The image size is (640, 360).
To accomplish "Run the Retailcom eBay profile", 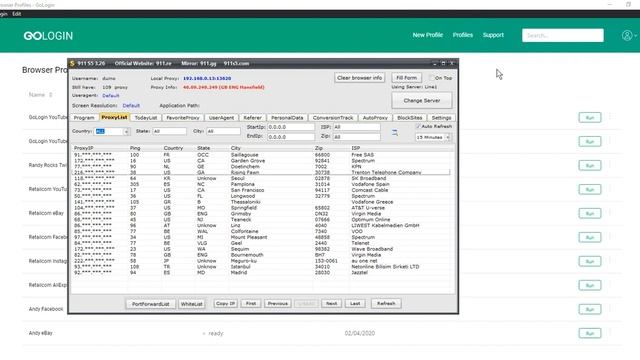I will pos(589,213).
